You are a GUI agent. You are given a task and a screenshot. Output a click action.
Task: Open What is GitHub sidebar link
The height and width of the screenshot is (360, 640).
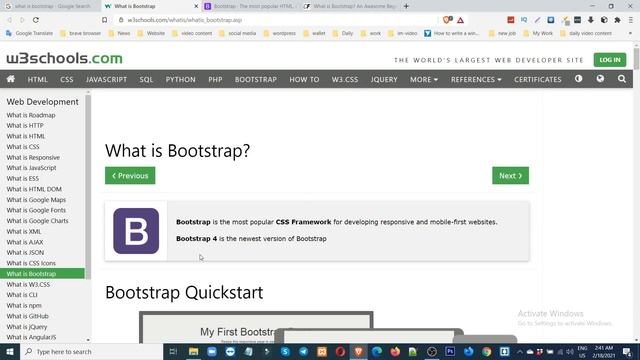tap(27, 316)
